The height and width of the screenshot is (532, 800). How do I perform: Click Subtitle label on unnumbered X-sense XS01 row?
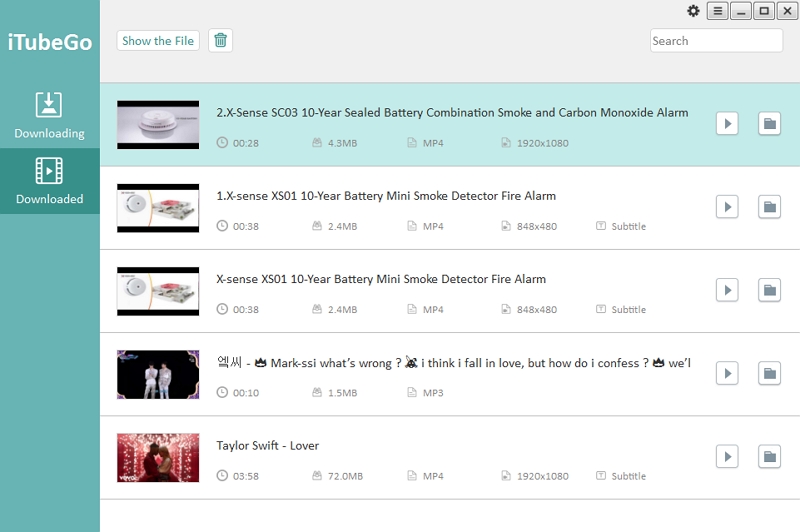[x=629, y=310]
